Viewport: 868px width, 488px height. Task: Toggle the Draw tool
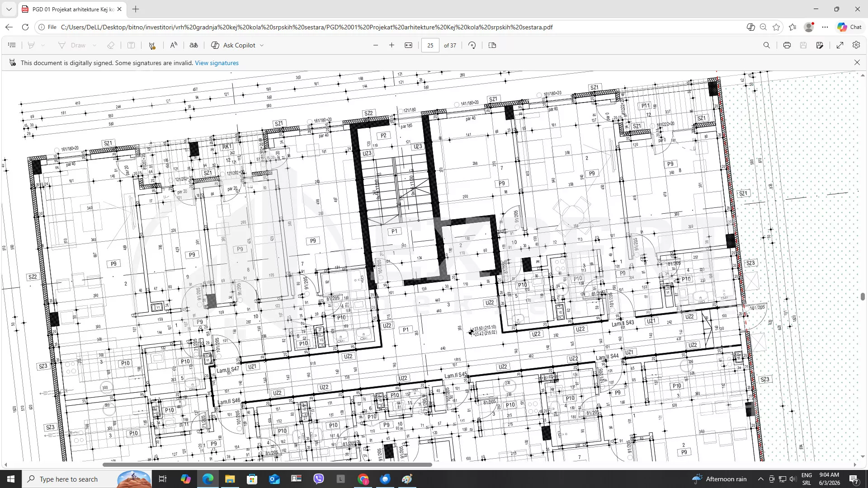tap(72, 45)
